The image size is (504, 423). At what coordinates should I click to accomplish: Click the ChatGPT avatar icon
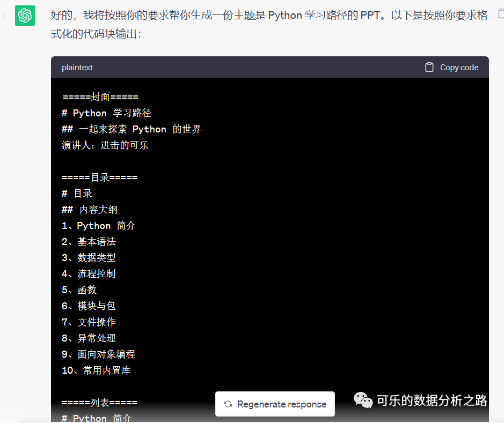point(25,16)
